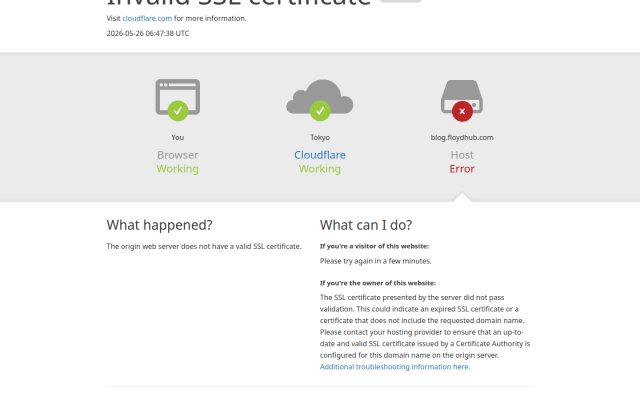Open Additional troubleshooting information here link
This screenshot has width=640, height=400.
point(395,367)
